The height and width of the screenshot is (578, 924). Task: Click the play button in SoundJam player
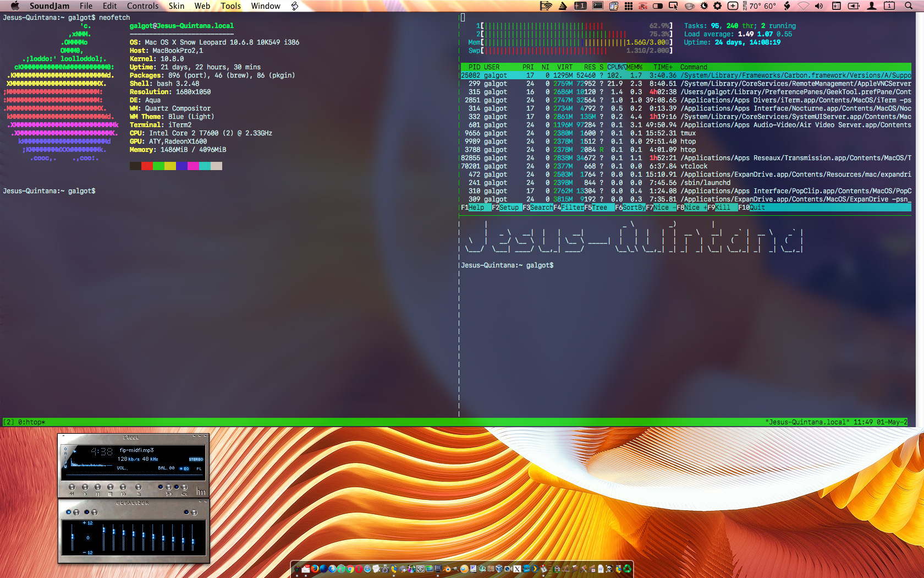click(85, 487)
